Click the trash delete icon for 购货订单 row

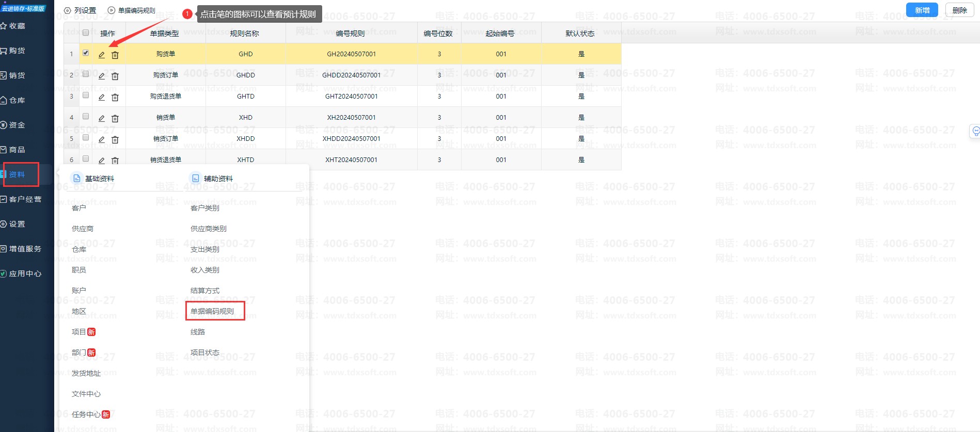pyautogui.click(x=115, y=76)
